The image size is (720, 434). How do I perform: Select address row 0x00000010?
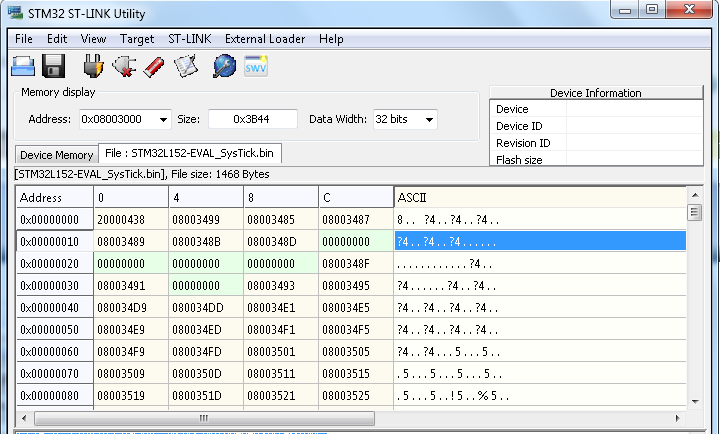tap(55, 242)
